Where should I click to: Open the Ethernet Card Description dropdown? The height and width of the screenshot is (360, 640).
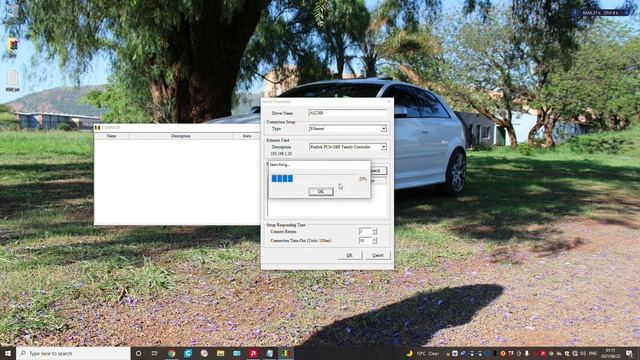tap(348, 147)
